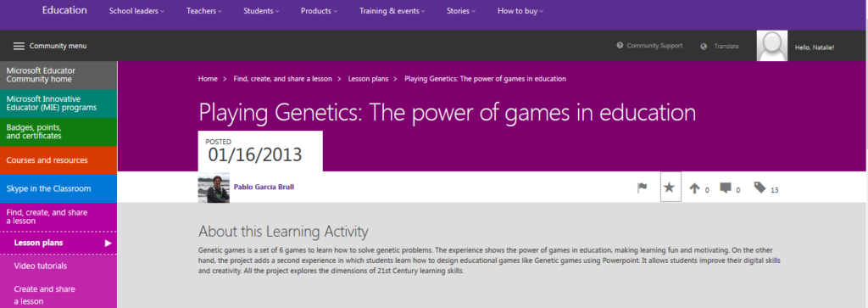Viewport: 868px width, 308px height.
Task: Expand the Training & events dropdown
Action: (392, 11)
